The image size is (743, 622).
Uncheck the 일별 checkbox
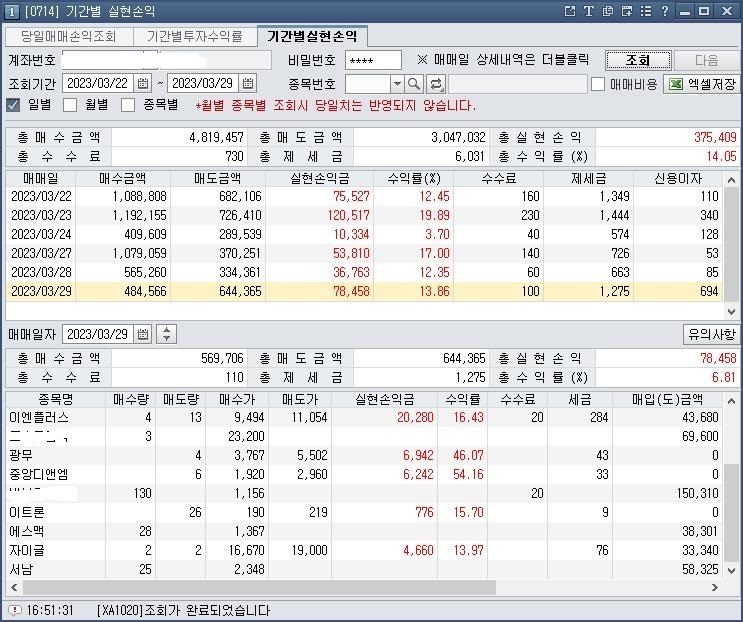(x=14, y=105)
